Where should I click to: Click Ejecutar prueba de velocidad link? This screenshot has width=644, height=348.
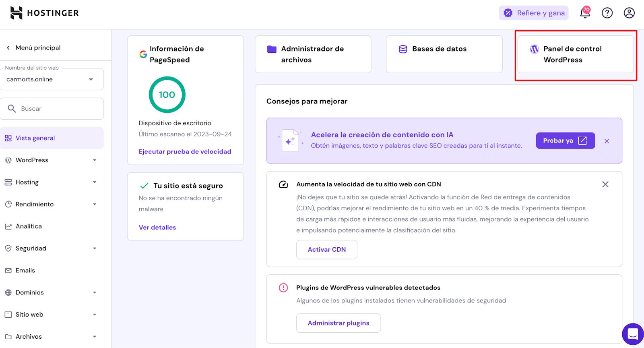[x=185, y=151]
